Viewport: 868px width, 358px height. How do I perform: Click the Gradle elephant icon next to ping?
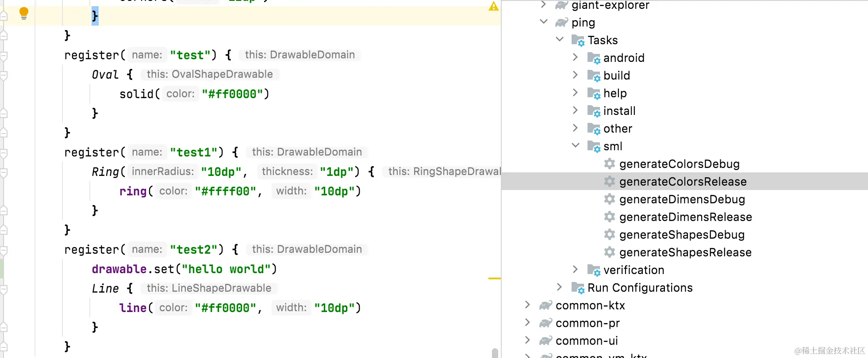click(561, 22)
